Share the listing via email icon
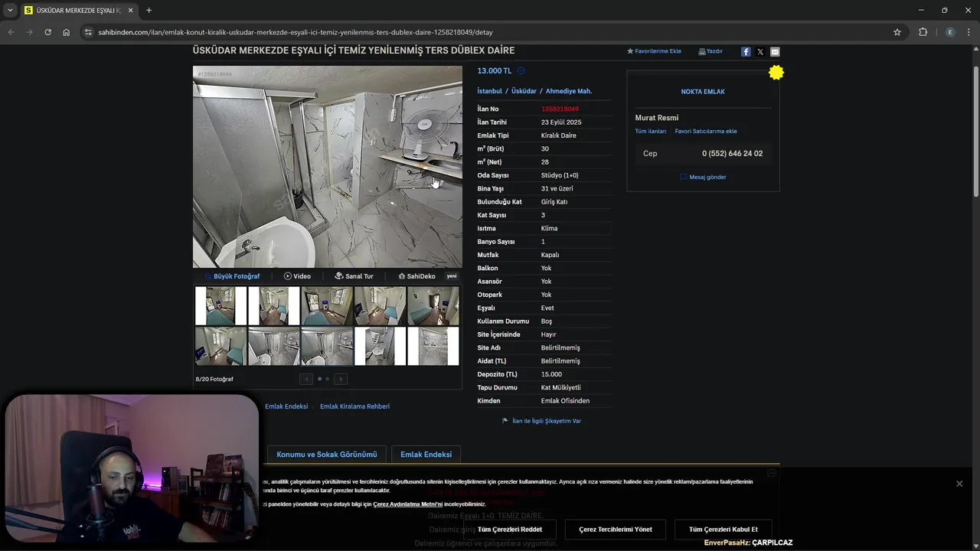 pyautogui.click(x=775, y=51)
